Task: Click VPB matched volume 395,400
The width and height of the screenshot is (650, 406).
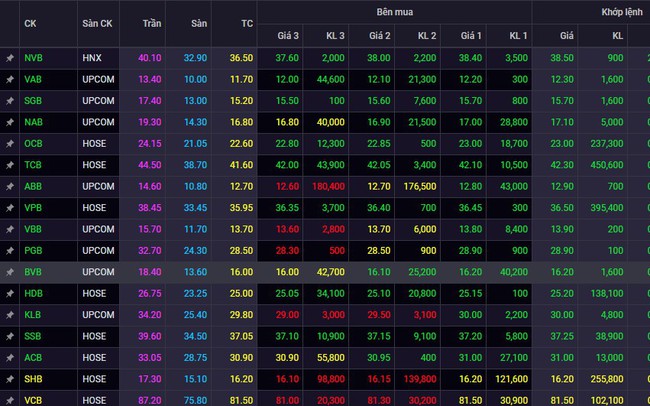Action: click(x=607, y=208)
